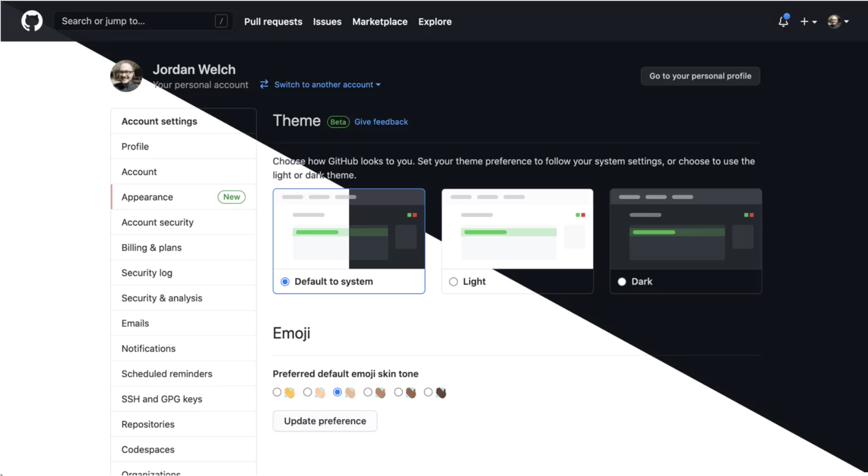Open Repositories settings in sidebar
The image size is (868, 476).
[183, 424]
